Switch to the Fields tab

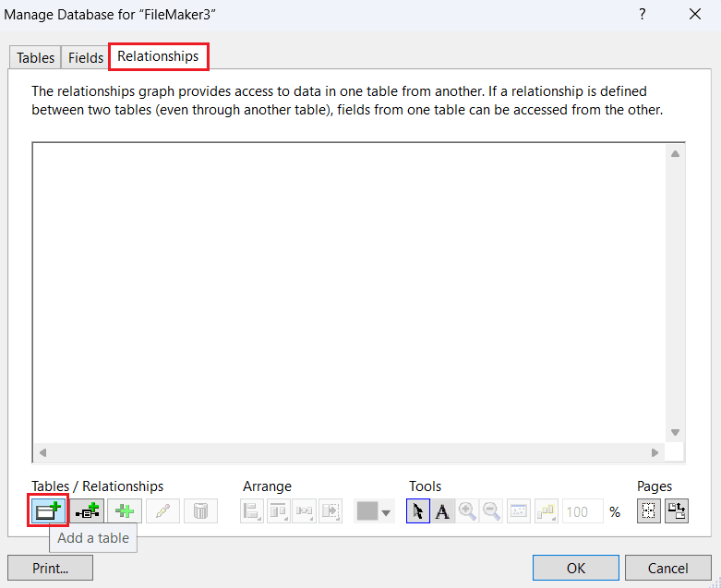[86, 57]
